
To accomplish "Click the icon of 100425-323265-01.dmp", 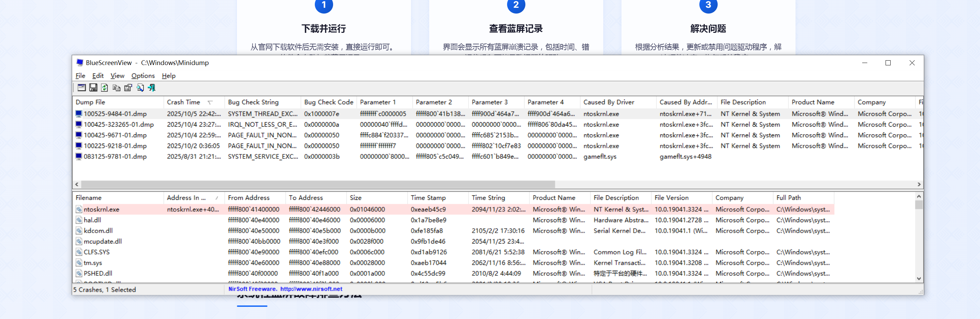I will point(79,124).
